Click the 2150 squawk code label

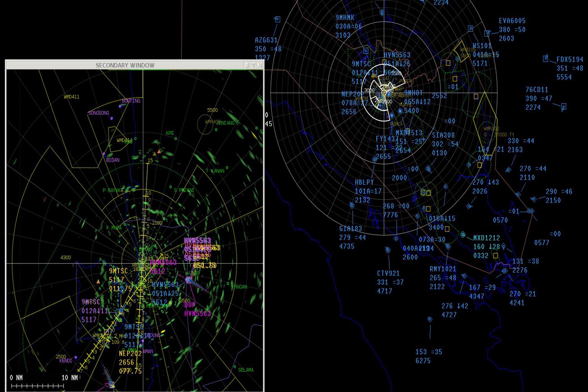pos(553,200)
